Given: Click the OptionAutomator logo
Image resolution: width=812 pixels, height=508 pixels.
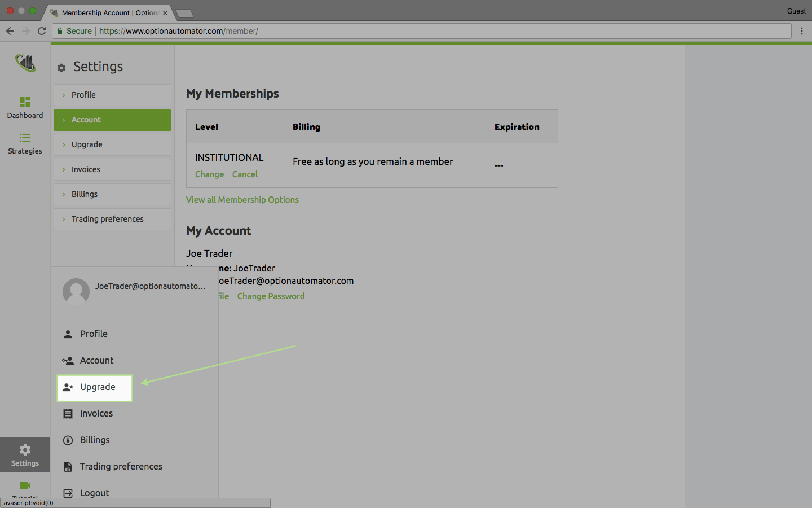Looking at the screenshot, I should (25, 63).
